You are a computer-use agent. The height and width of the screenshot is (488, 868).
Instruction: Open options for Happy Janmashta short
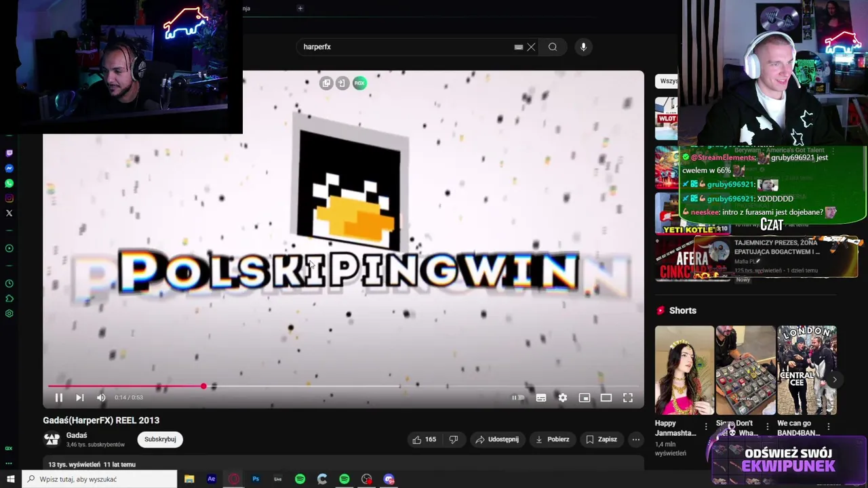[x=706, y=426]
